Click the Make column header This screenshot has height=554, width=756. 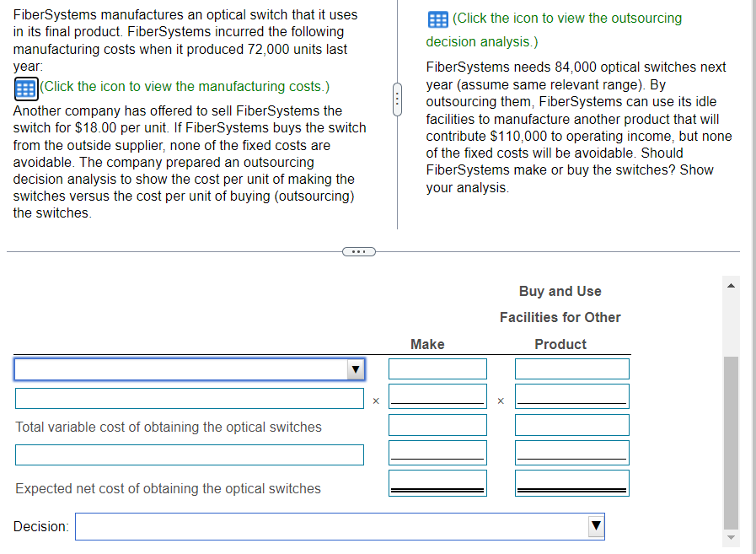coord(427,344)
